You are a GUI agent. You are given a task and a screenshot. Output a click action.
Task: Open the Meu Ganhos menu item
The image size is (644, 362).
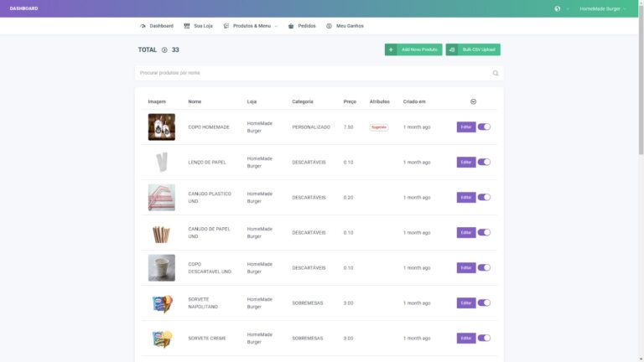click(x=345, y=26)
